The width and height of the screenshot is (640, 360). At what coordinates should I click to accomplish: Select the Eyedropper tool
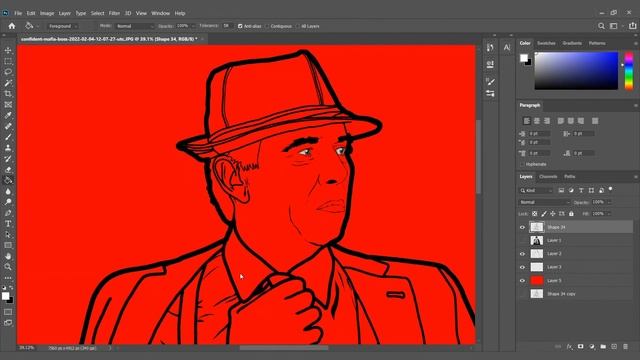coord(8,115)
